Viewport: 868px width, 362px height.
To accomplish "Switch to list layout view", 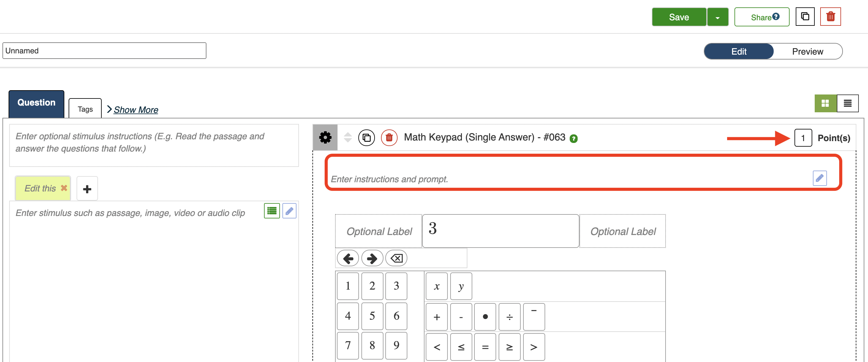I will 847,103.
